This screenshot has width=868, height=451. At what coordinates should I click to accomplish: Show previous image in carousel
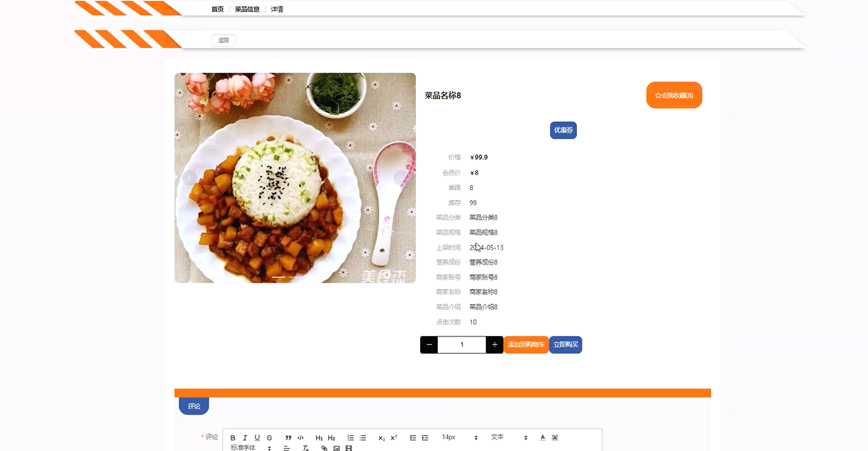pos(189,178)
